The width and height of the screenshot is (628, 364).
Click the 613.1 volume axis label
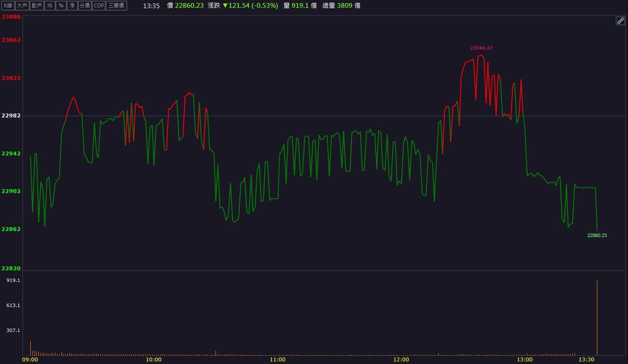[13, 305]
